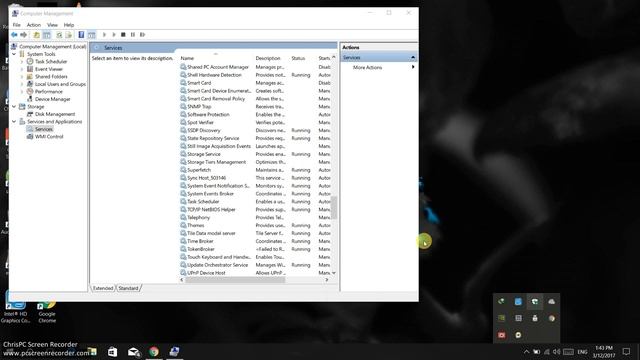Open More Actions submenu arrow
The width and height of the screenshot is (640, 360).
point(413,67)
